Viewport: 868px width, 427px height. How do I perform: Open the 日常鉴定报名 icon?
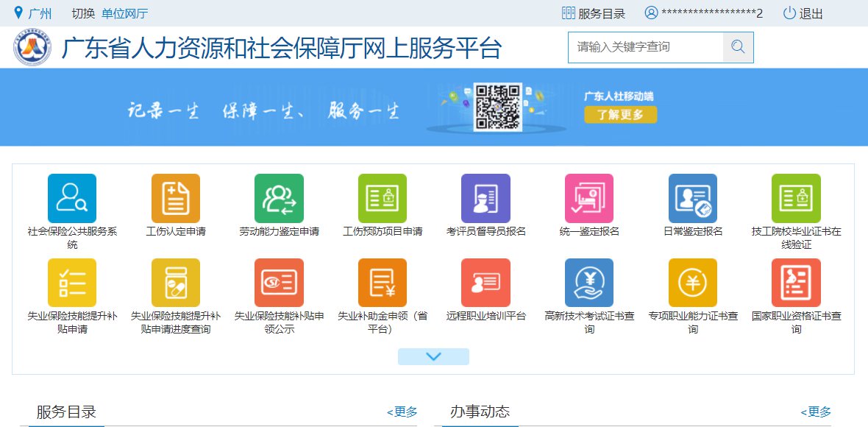coord(692,198)
